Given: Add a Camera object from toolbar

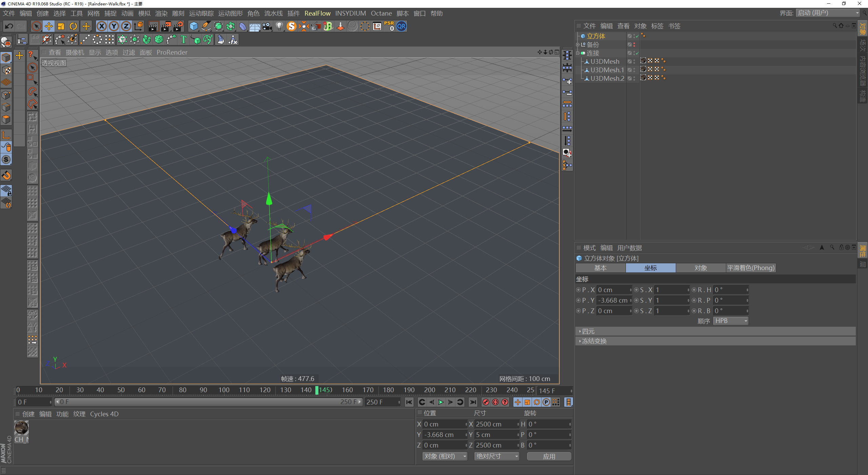Looking at the screenshot, I should pos(267,26).
